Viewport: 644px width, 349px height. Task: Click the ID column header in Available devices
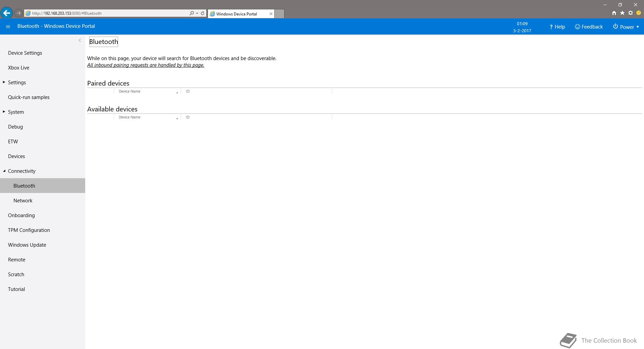tap(257, 117)
